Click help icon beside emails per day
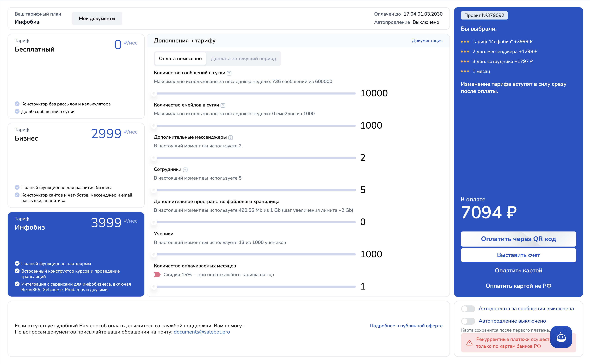 coord(223,105)
